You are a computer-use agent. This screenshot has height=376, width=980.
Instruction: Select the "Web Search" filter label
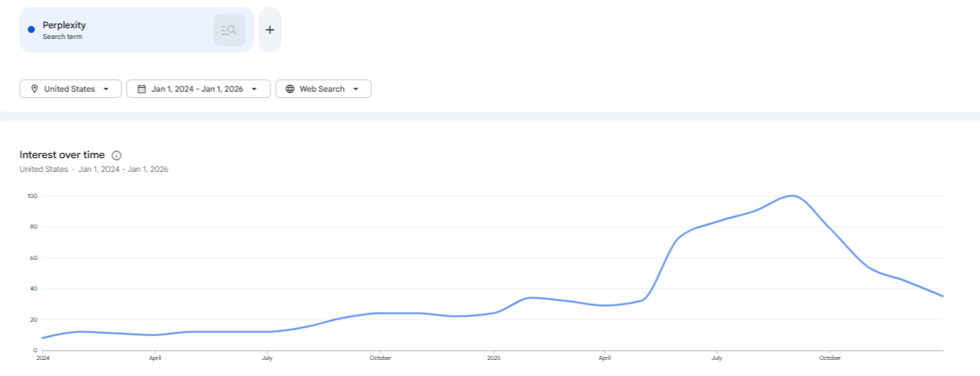coord(322,89)
